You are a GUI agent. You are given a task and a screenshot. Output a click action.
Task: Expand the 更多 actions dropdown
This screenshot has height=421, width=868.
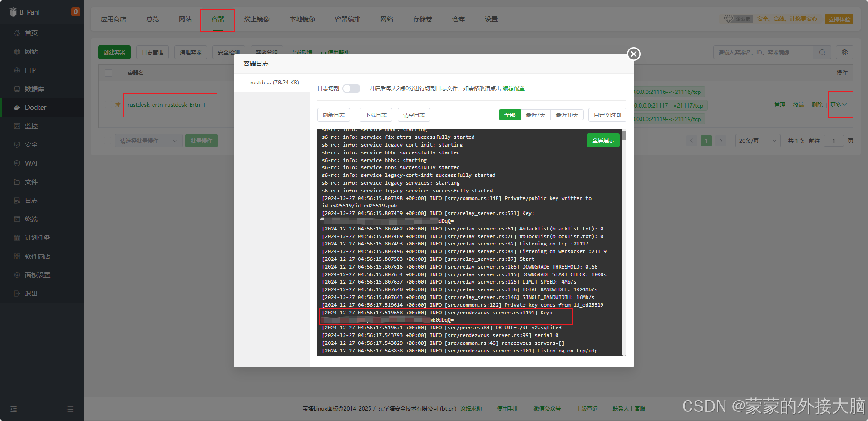pos(838,104)
